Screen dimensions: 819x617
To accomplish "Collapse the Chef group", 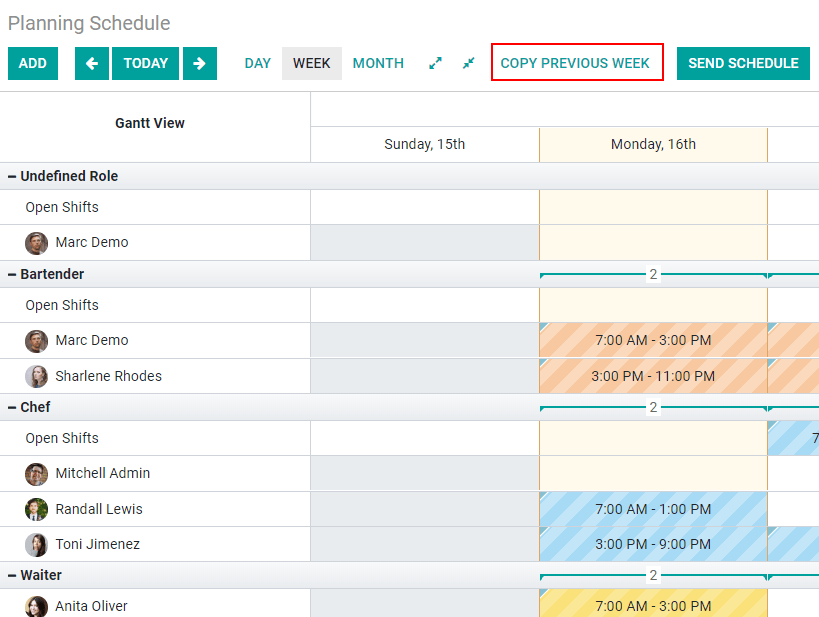I will coord(12,407).
